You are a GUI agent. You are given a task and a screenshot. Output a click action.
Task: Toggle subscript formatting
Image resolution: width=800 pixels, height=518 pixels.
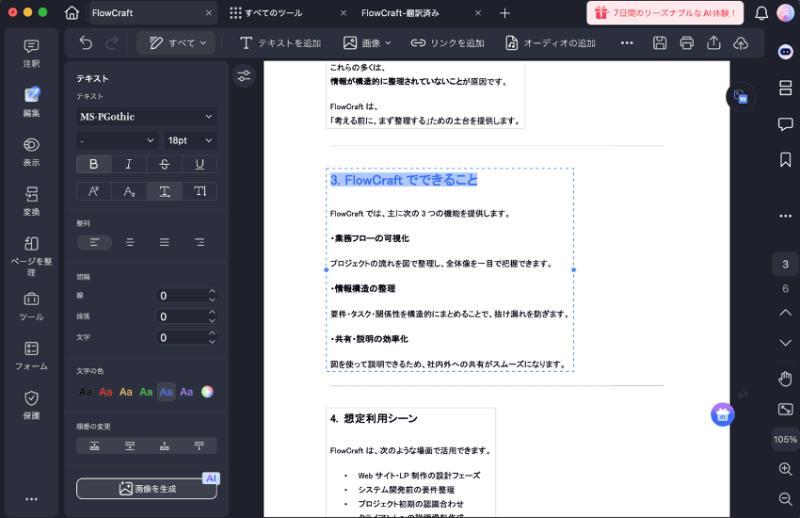tap(129, 191)
